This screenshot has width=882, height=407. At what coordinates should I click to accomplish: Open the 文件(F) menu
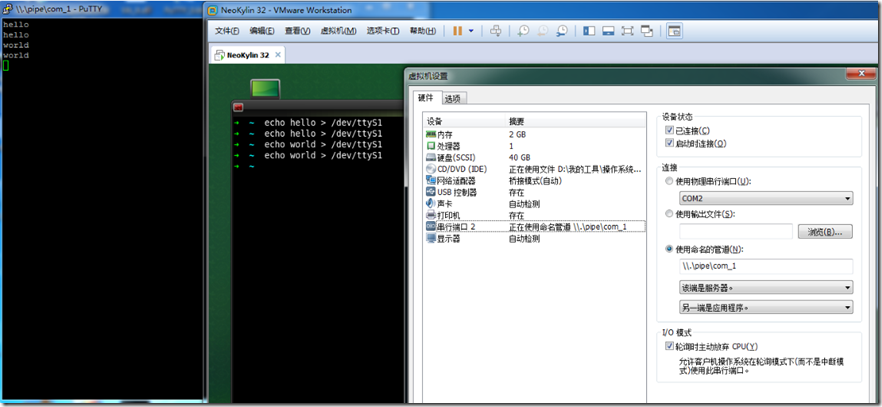coord(227,31)
